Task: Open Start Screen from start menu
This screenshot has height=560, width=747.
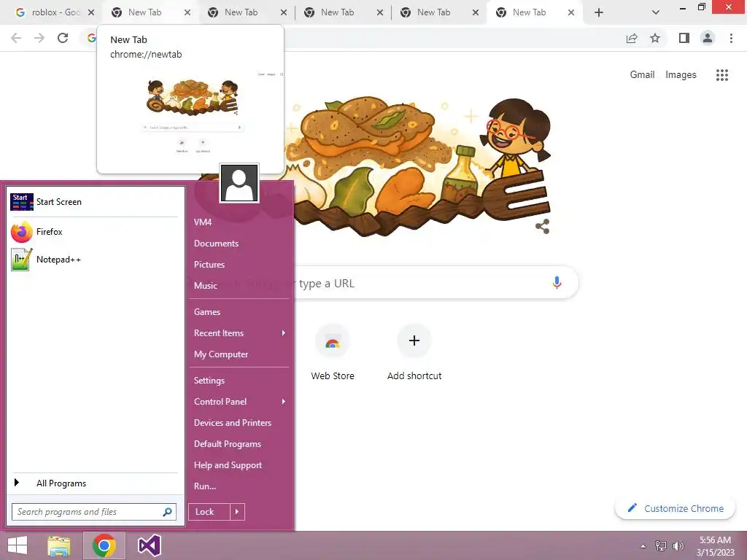Action: click(x=94, y=202)
